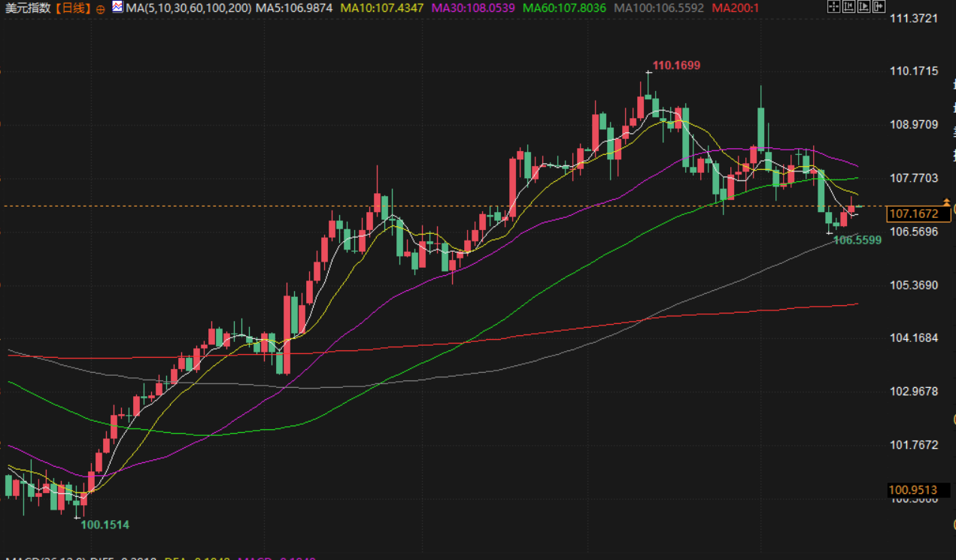This screenshot has height=560, width=956.
Task: Click the export/detach chart icon
Action: tap(879, 8)
